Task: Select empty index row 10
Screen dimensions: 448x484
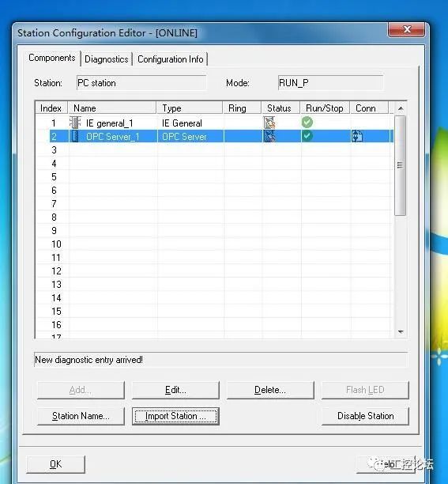Action: pos(56,244)
